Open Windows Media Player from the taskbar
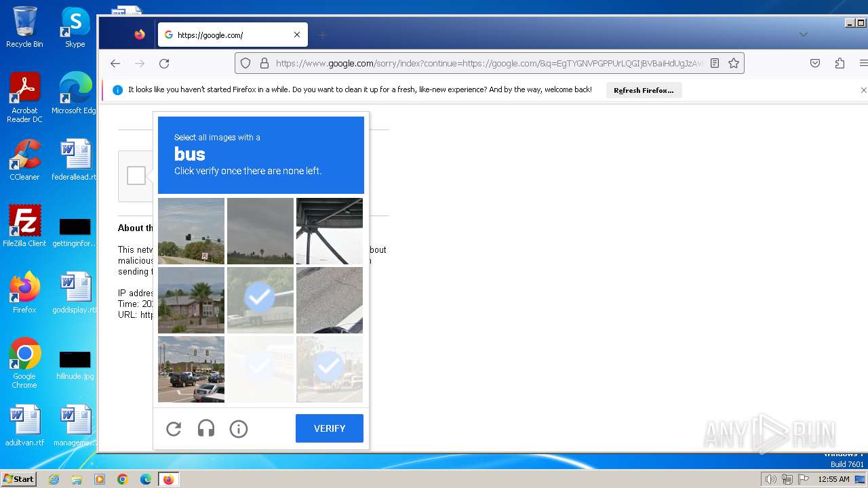 pyautogui.click(x=100, y=479)
